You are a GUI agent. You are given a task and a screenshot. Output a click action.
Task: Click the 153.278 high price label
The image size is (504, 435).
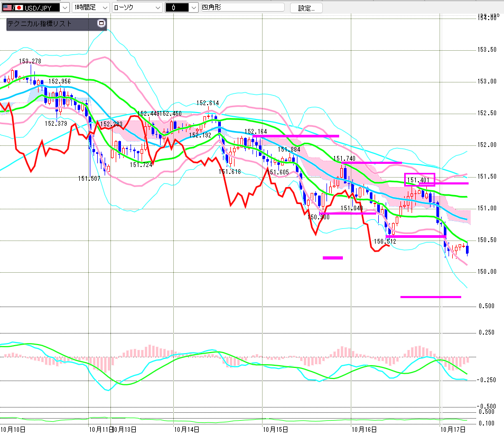(30, 61)
